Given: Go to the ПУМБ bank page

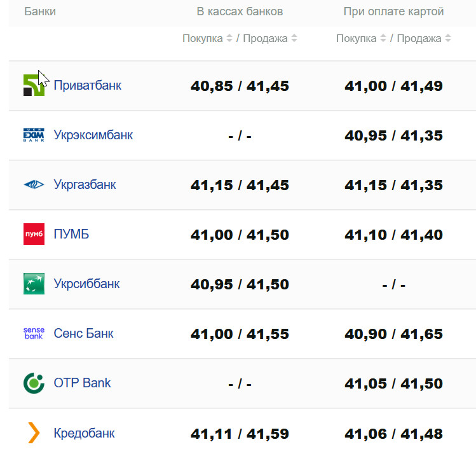Looking at the screenshot, I should pyautogui.click(x=71, y=234).
